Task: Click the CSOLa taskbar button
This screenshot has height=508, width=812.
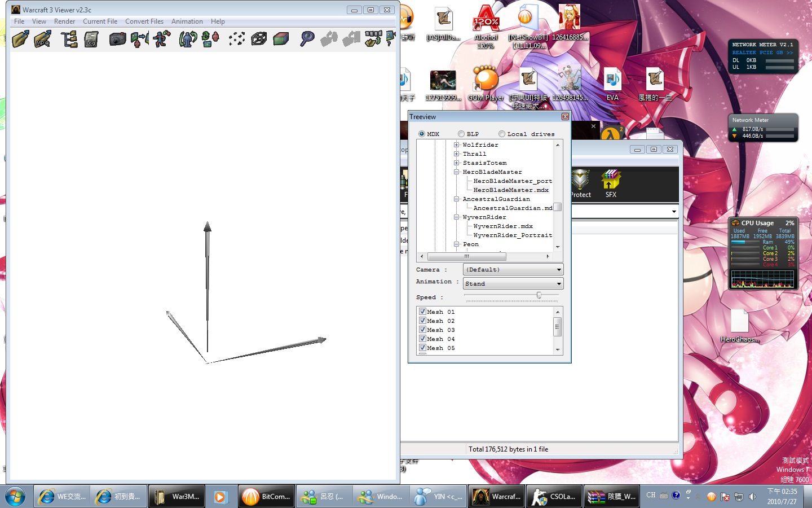Action: pyautogui.click(x=554, y=497)
